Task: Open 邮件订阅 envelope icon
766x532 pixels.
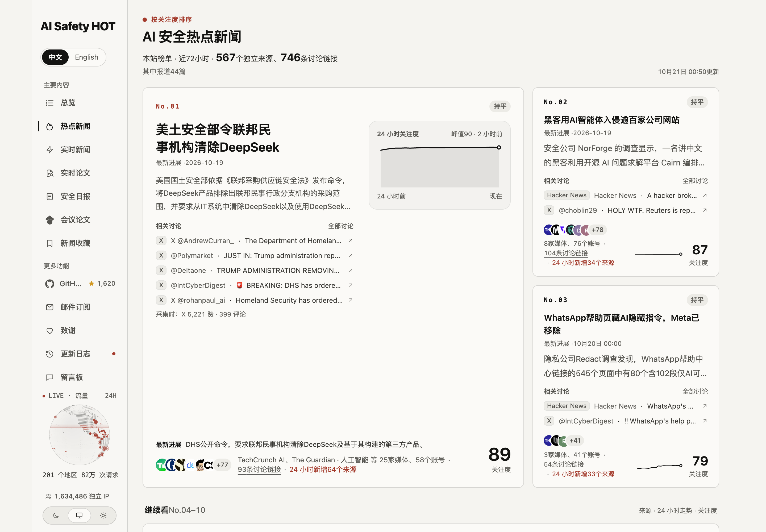Action: pyautogui.click(x=50, y=307)
